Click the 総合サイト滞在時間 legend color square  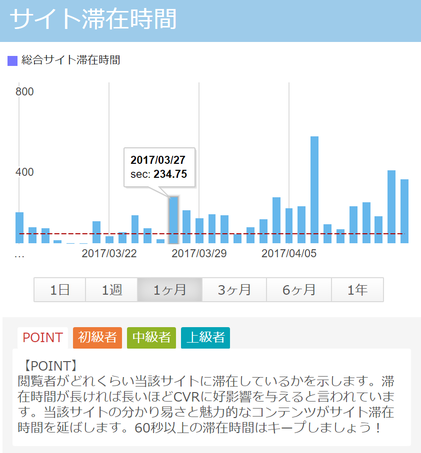(x=12, y=61)
